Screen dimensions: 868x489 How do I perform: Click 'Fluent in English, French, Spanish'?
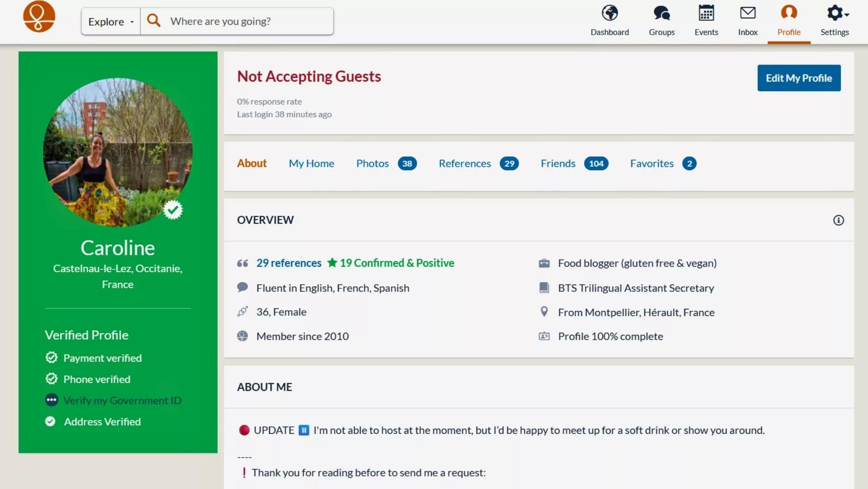pyautogui.click(x=332, y=288)
